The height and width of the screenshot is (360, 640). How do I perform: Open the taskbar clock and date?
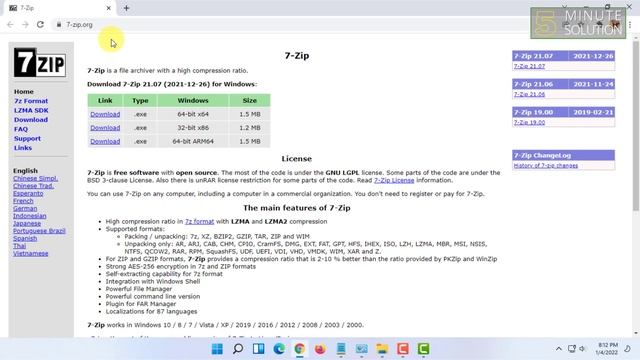608,349
